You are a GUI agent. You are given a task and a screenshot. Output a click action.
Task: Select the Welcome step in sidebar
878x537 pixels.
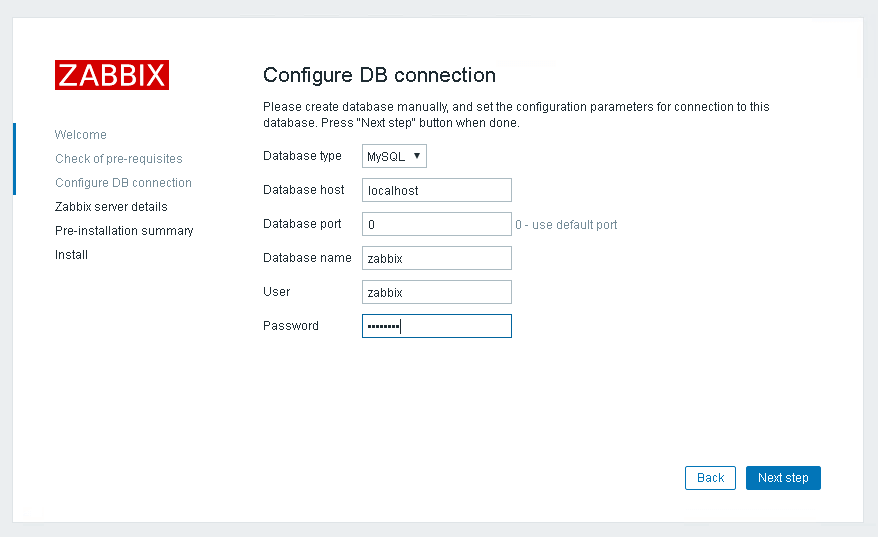pos(81,135)
